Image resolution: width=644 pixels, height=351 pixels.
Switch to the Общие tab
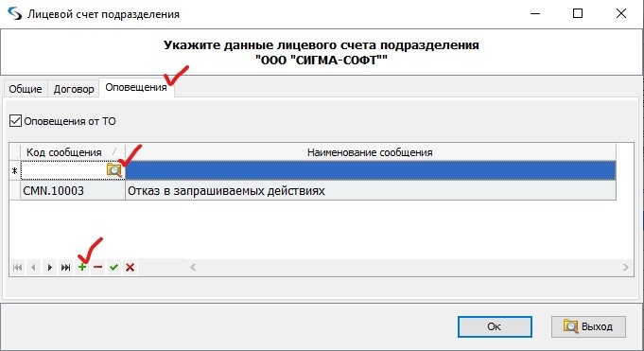tap(26, 89)
